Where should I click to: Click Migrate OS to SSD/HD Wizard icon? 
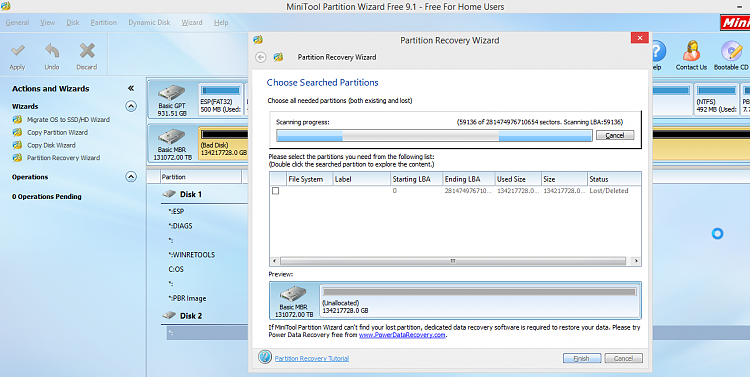pos(17,120)
